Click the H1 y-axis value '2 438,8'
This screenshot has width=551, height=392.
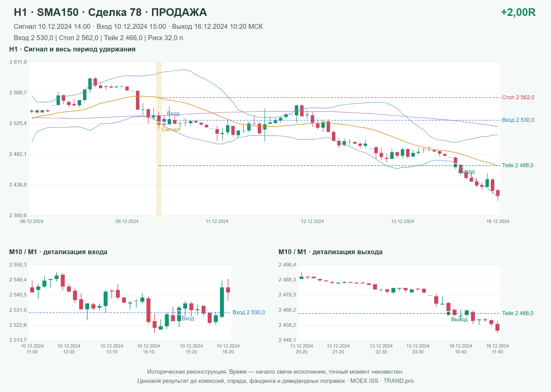[18, 185]
